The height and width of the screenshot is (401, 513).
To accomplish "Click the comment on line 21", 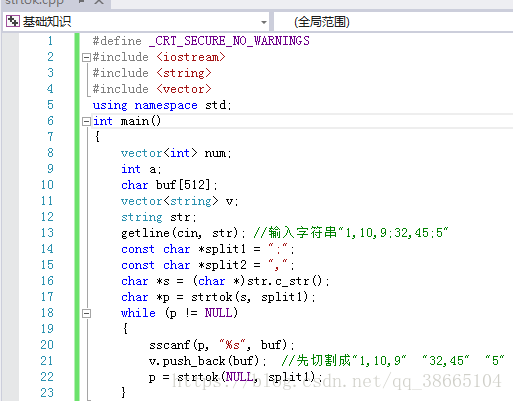I will point(392,361).
